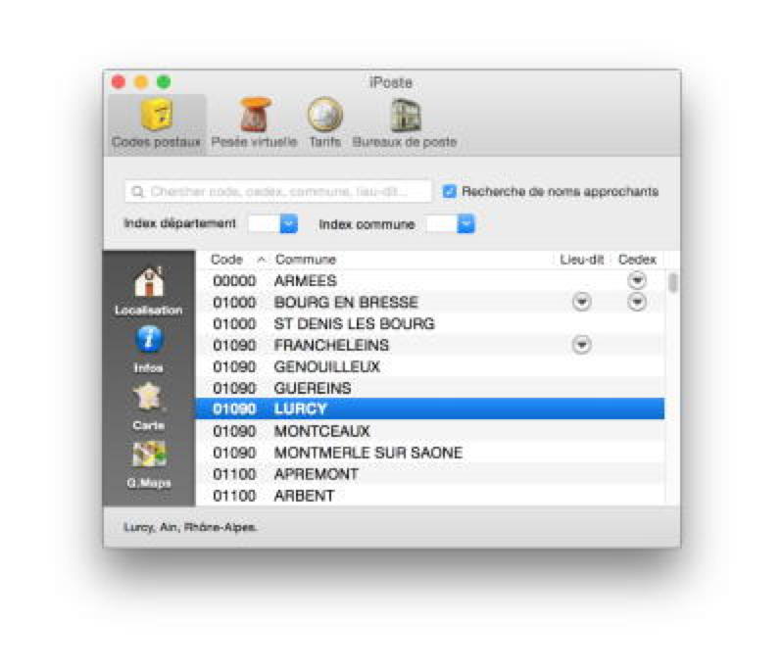784x672 pixels.
Task: Open Bureaux de poste building icon
Action: click(x=404, y=118)
